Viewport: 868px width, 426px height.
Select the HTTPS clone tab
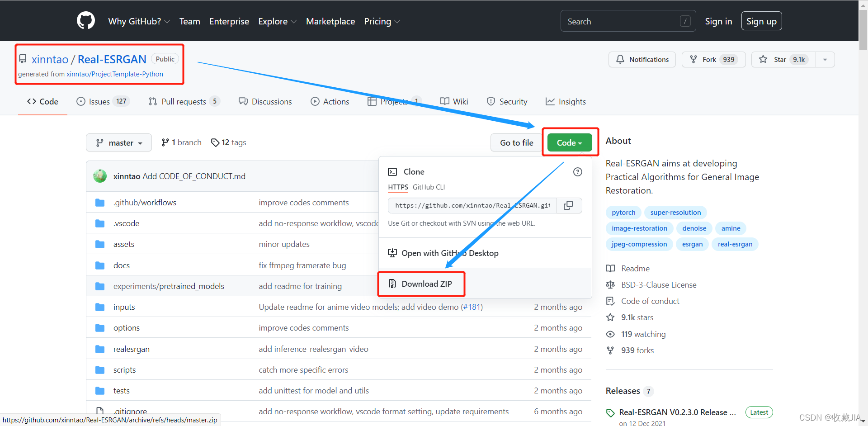tap(398, 187)
